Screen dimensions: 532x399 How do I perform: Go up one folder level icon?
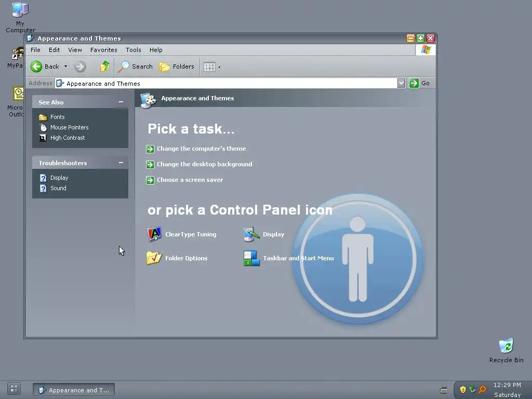coord(104,66)
